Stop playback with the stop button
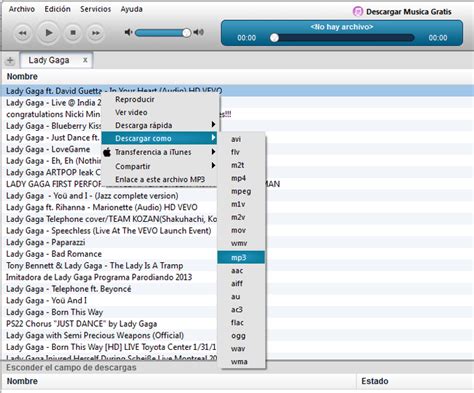 click(73, 33)
